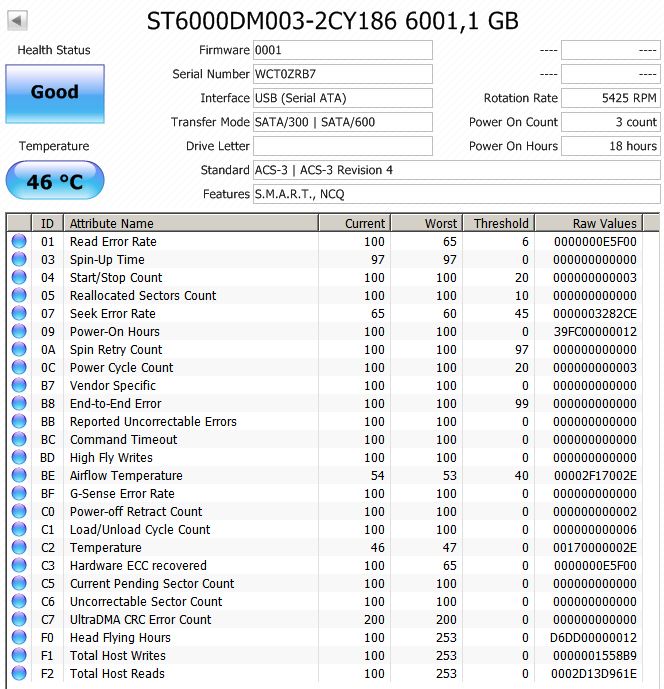
Task: Select the UltraDMA CRC Error Count name
Action: (141, 620)
